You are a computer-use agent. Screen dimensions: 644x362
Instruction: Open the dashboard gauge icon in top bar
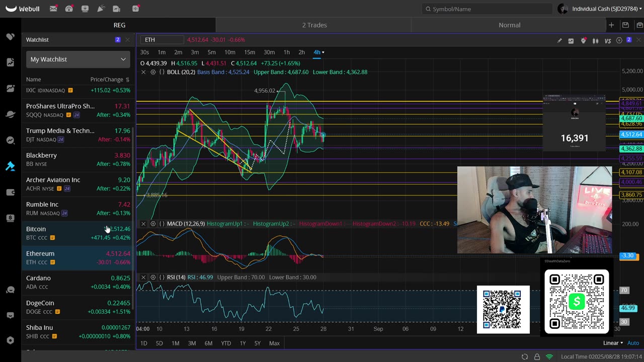pos(69,9)
